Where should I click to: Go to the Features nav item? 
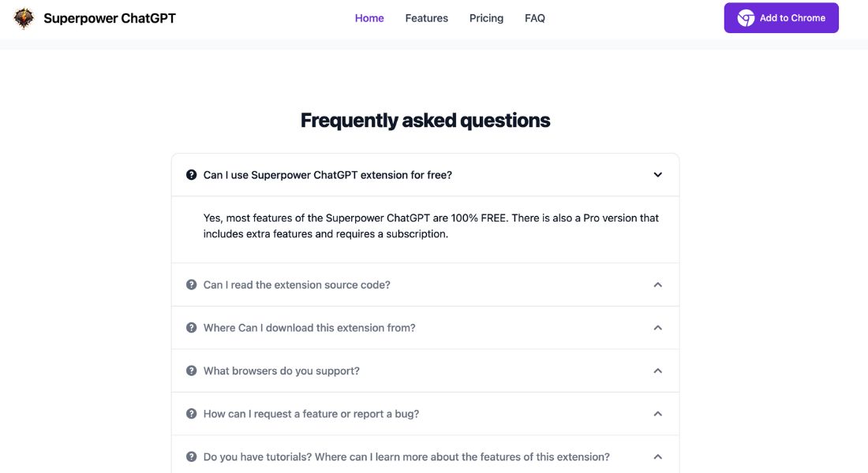[x=427, y=18]
